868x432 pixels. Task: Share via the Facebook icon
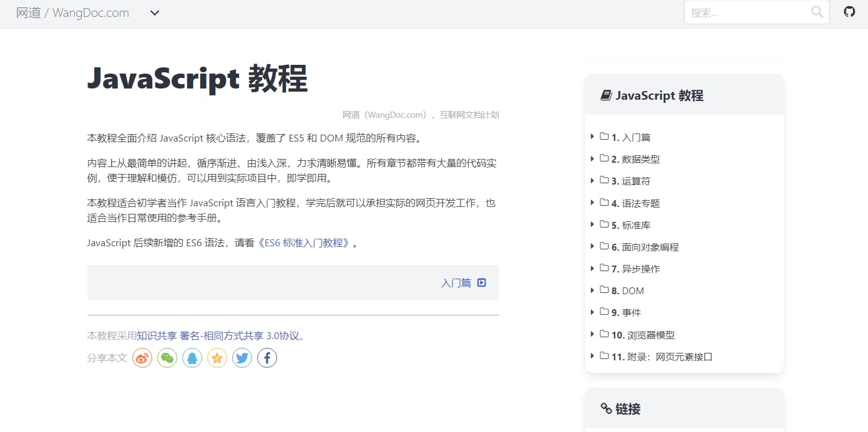[267, 358]
